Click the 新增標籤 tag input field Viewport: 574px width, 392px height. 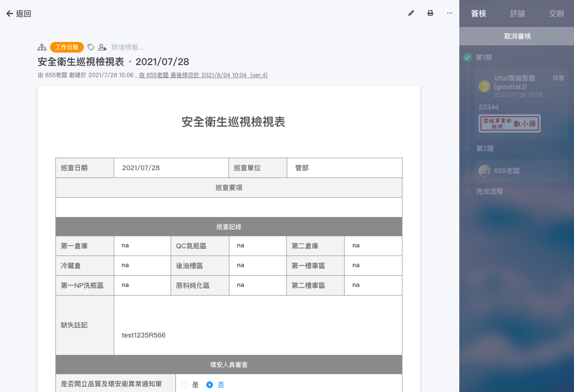(128, 47)
